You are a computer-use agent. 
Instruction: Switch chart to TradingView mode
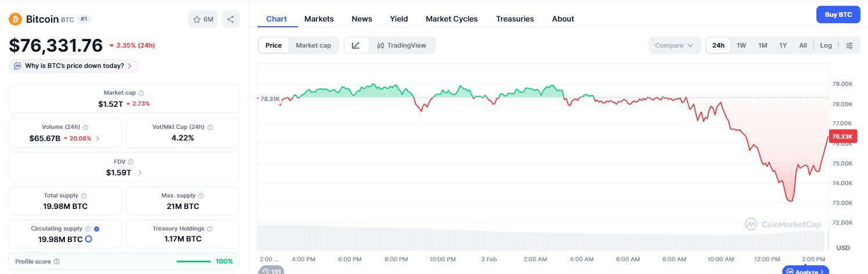pos(401,45)
